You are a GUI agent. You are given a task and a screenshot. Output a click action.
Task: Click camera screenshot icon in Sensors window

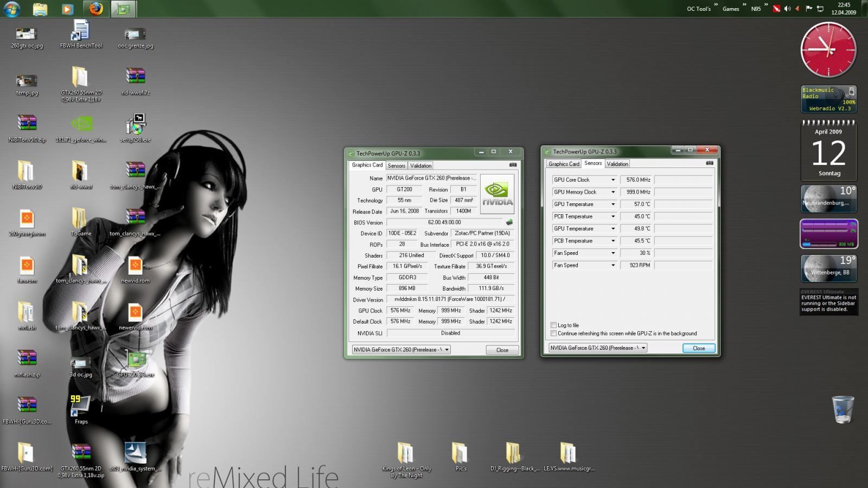coord(709,163)
